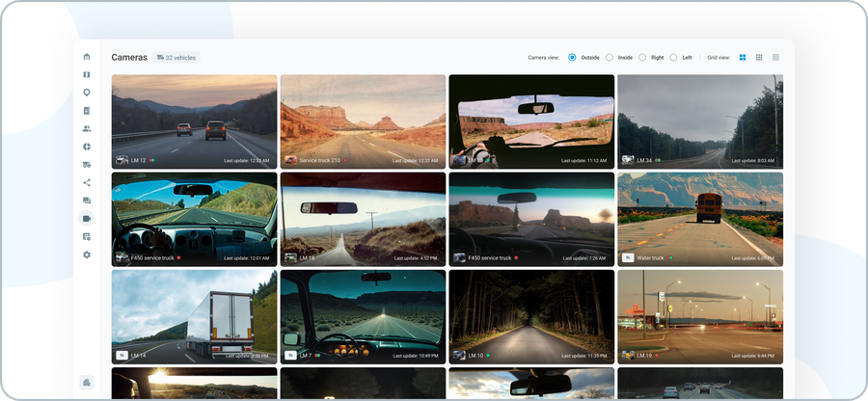Open the LM 14 semi trailer feed
The height and width of the screenshot is (401, 868).
point(194,317)
